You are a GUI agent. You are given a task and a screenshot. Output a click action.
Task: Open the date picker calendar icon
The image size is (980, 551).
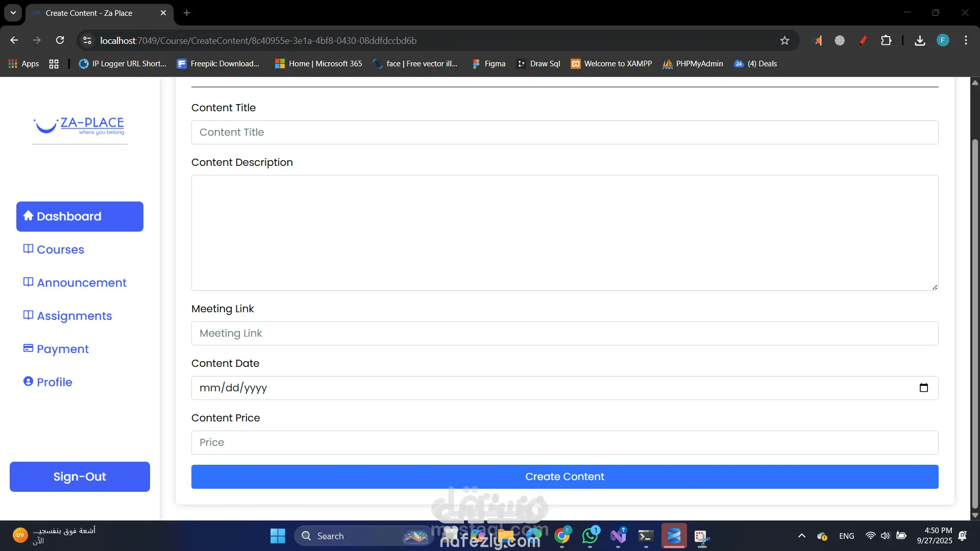pyautogui.click(x=923, y=388)
